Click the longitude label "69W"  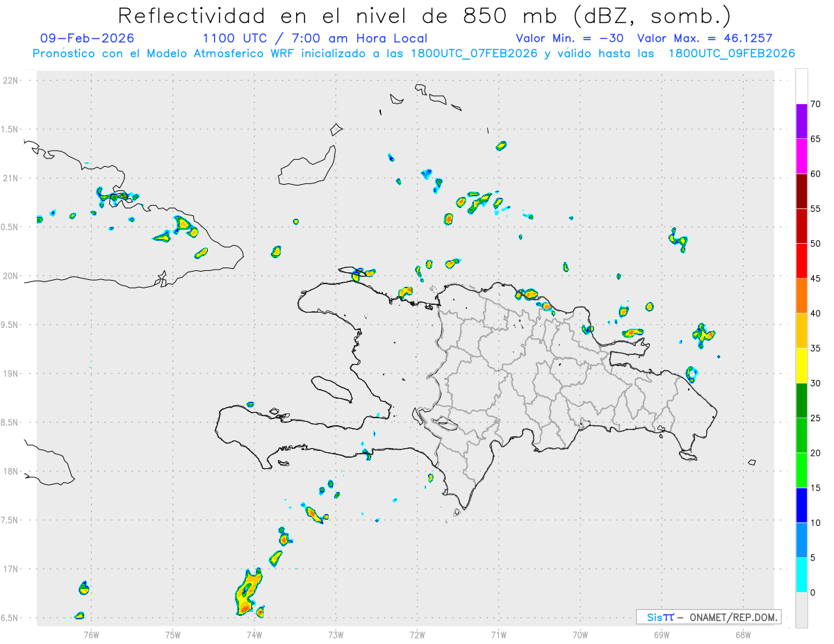click(662, 634)
